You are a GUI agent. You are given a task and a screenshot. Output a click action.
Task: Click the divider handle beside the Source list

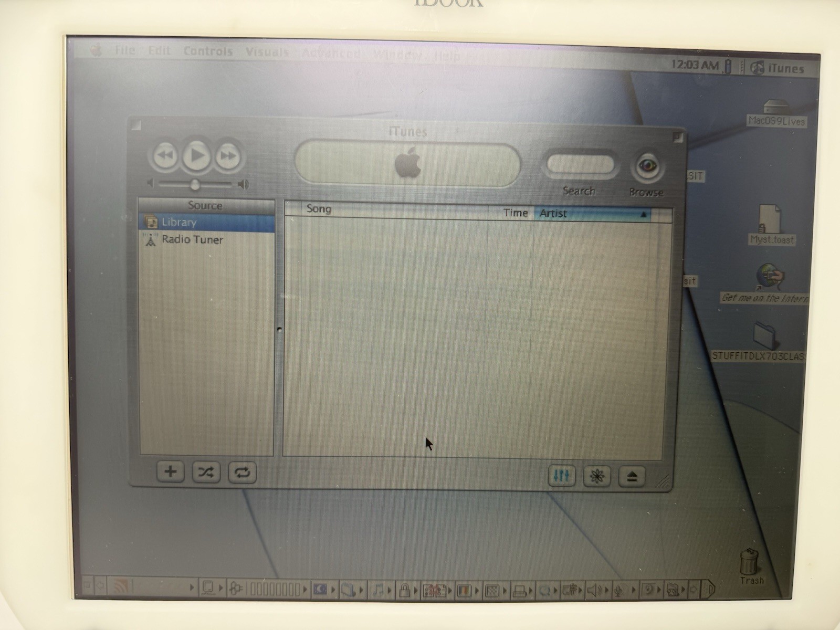point(279,329)
